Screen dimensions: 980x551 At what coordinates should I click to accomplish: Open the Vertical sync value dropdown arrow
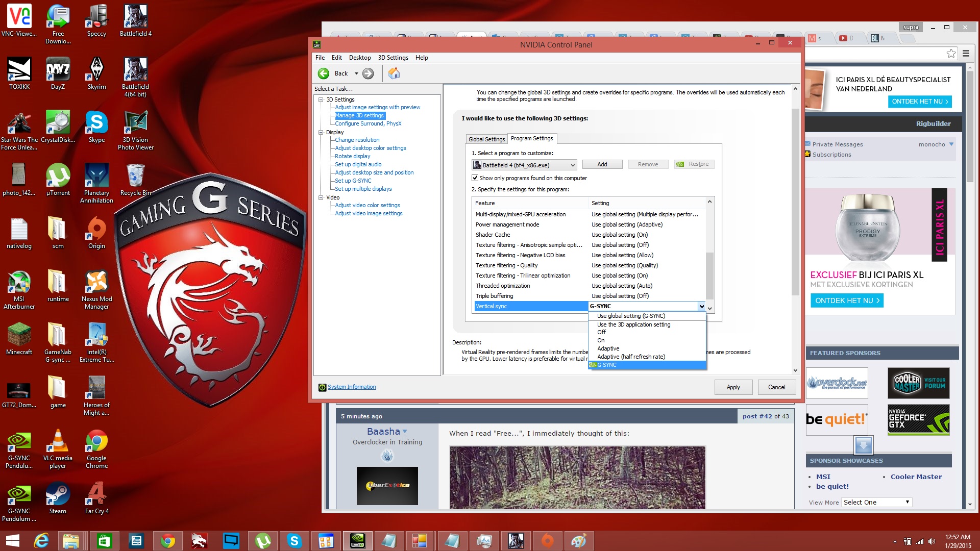point(702,306)
